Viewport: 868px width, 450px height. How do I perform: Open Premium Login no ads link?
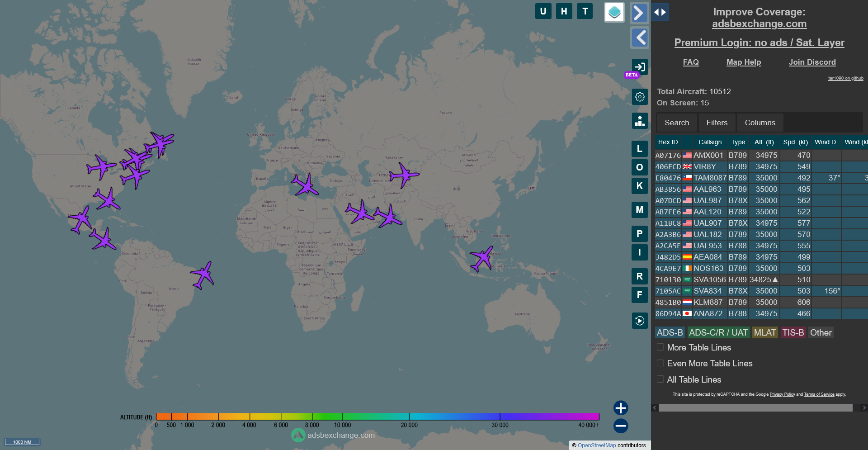coord(759,43)
